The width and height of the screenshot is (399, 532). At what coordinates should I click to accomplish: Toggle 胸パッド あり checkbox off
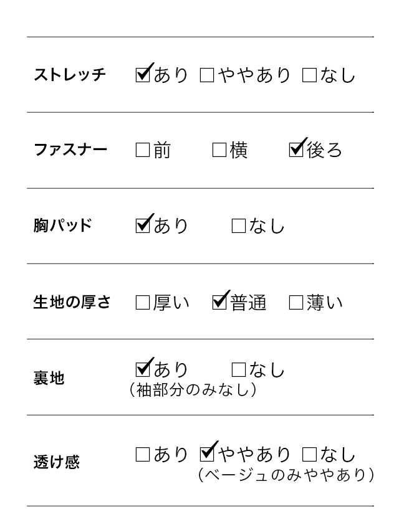coord(143,226)
